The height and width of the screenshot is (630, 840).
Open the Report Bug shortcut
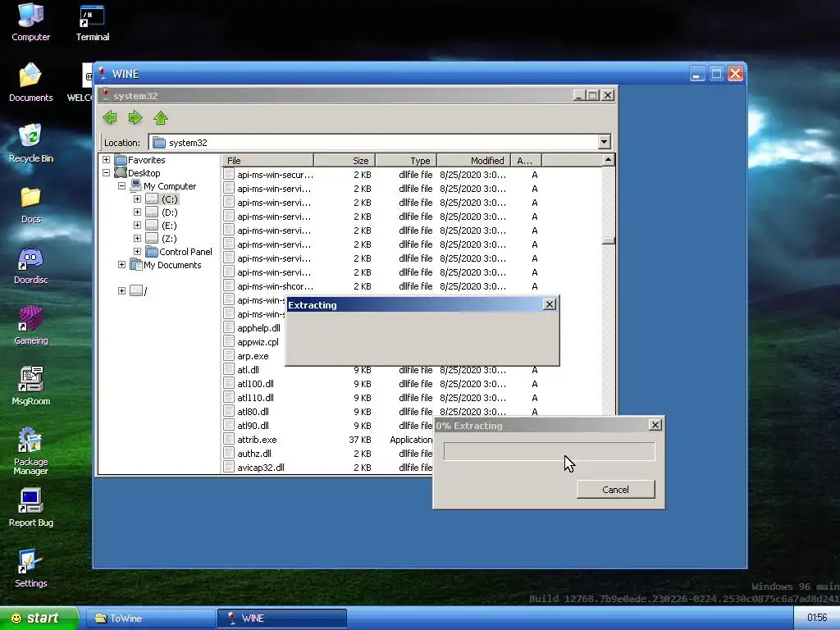coord(30,508)
